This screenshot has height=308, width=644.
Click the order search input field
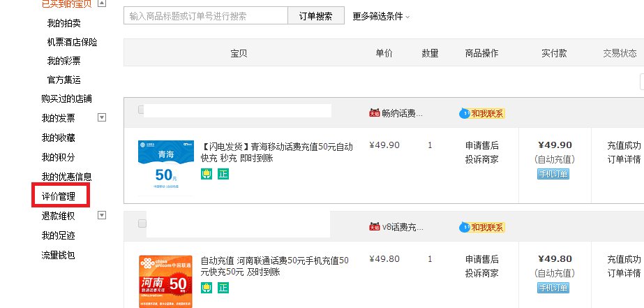205,15
